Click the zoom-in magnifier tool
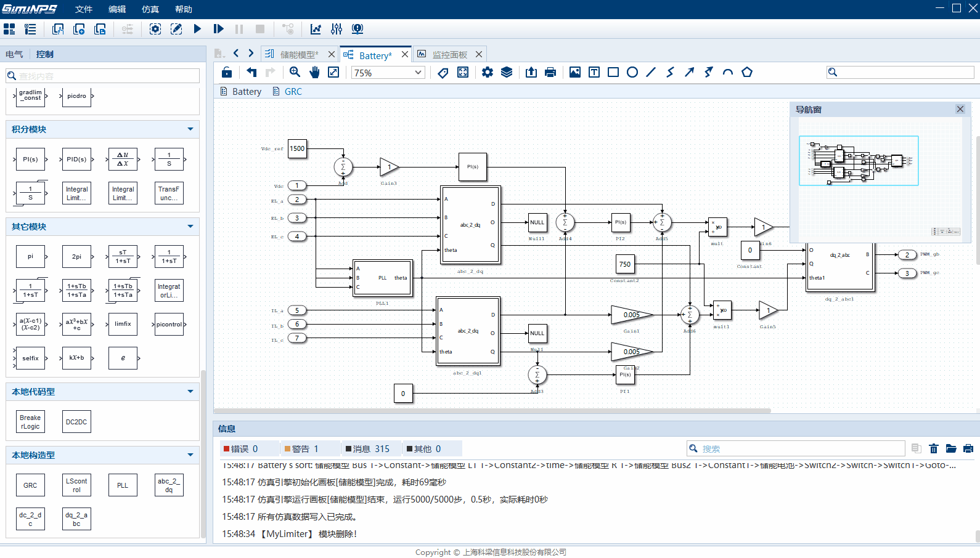 coord(295,72)
